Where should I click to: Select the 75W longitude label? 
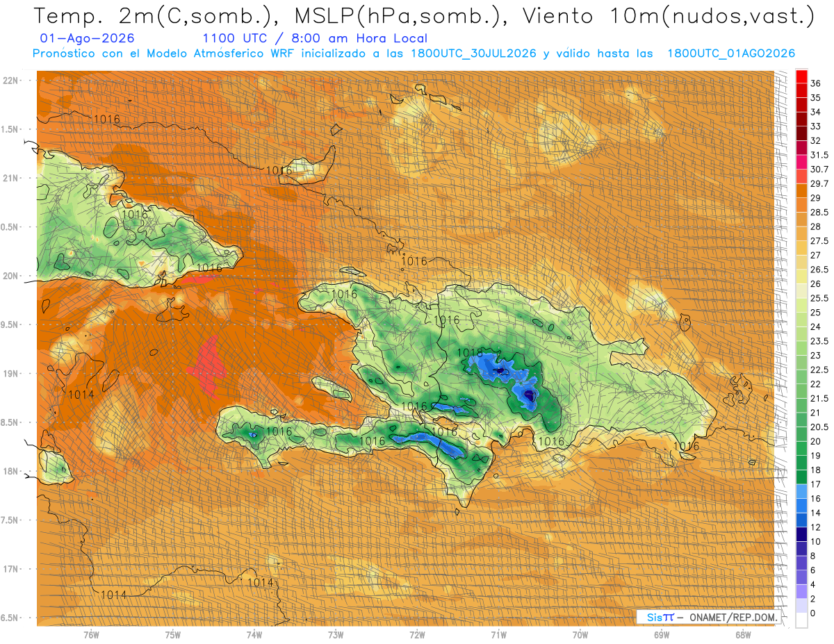pos(173,635)
